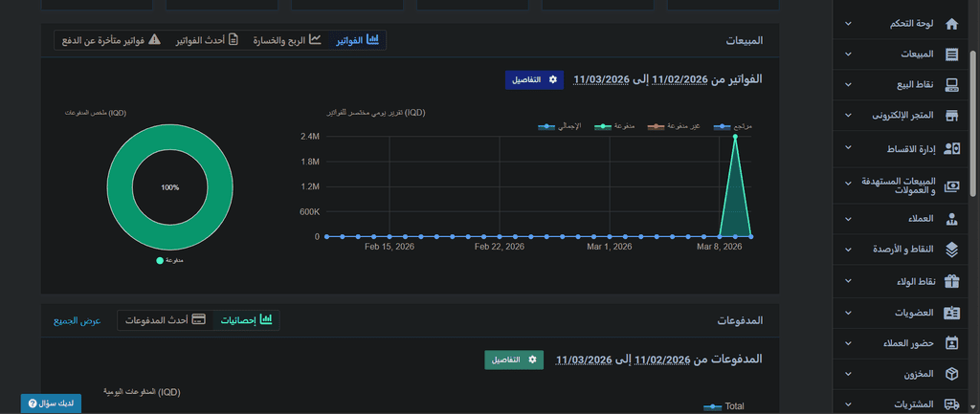Click the box icon for المخزون

tap(951, 374)
